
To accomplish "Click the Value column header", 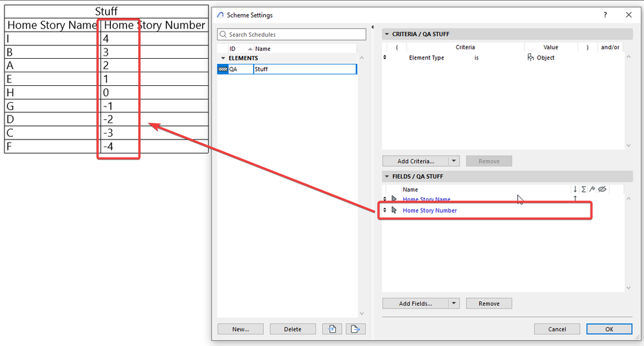I will [x=550, y=47].
